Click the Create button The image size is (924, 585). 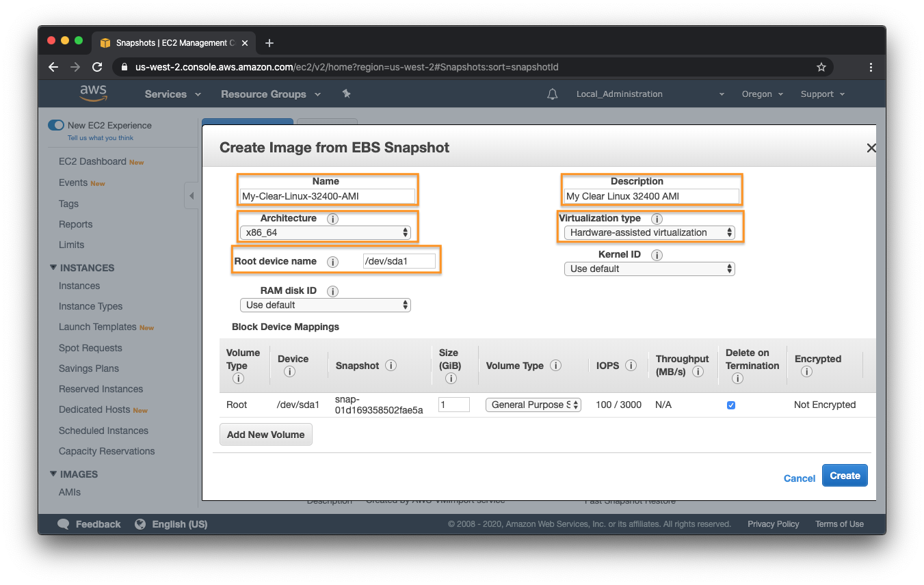pos(845,476)
